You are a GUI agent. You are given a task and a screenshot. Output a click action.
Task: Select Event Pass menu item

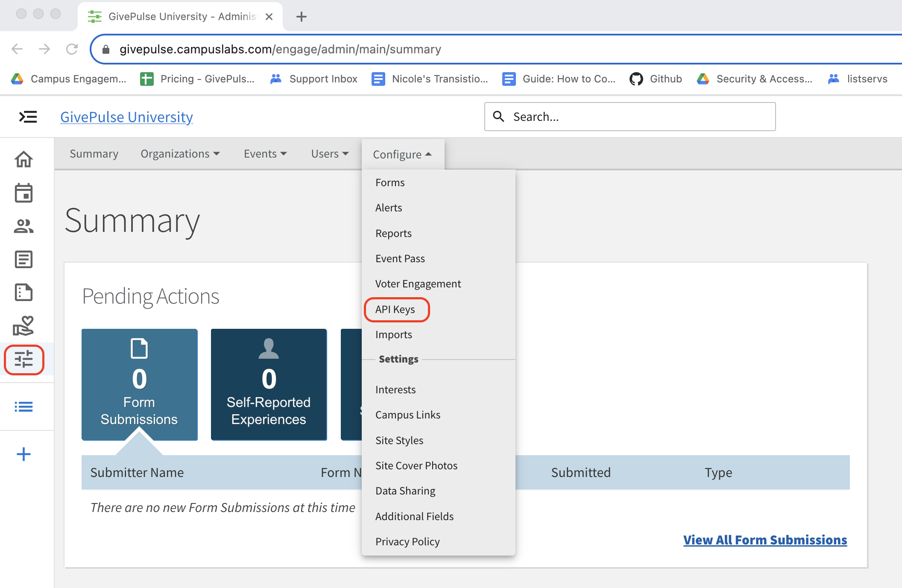(400, 258)
